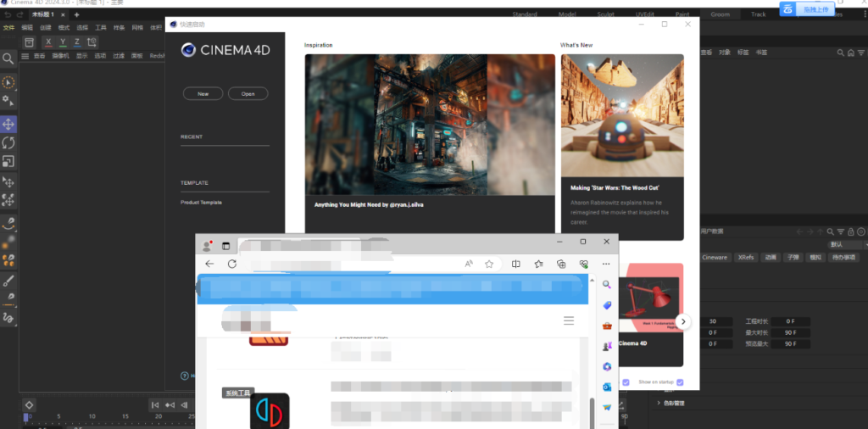Open Edge sidebar shopping tag icon
The image size is (868, 429).
pyautogui.click(x=607, y=305)
